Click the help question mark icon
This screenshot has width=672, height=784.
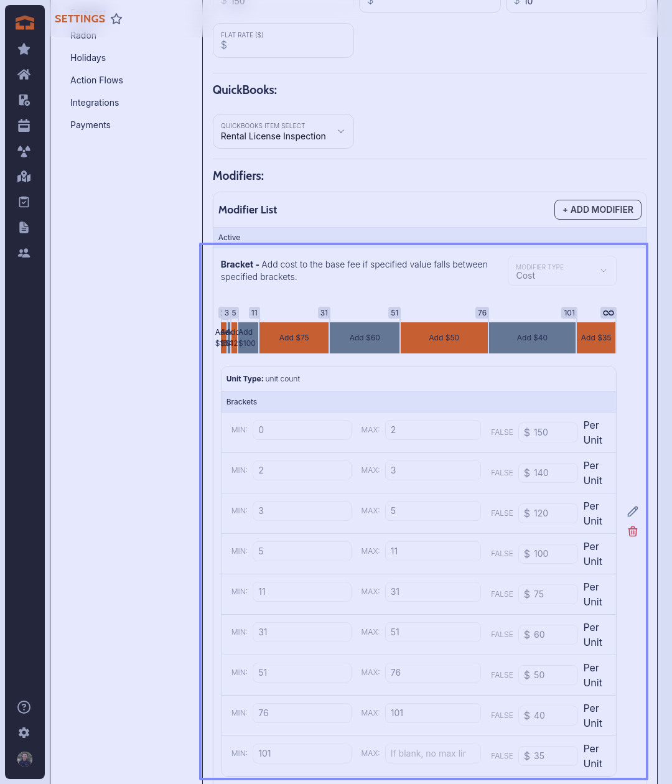click(24, 707)
